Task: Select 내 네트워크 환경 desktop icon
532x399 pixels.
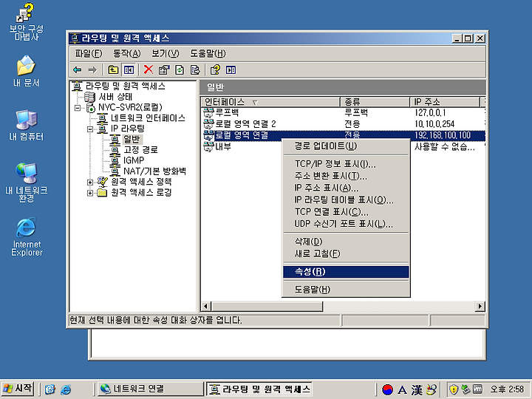Action: tap(26, 183)
